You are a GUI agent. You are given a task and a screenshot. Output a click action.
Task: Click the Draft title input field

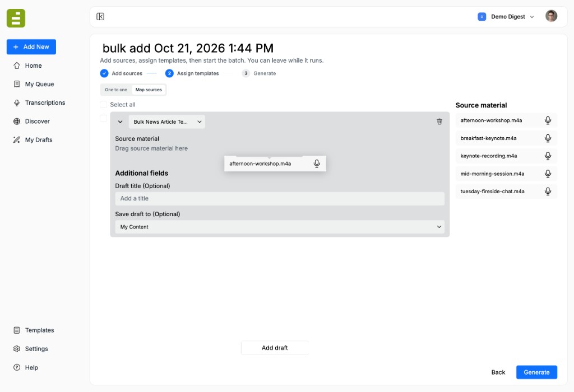280,199
